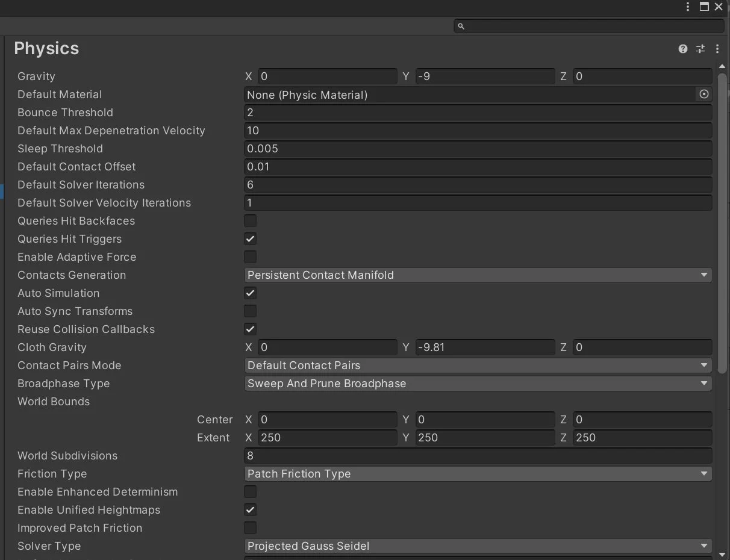Click the Default Solver Iterations label

point(81,184)
